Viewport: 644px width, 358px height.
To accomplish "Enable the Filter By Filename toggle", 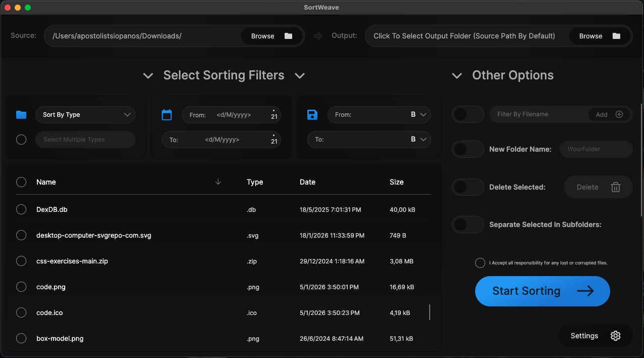I will coord(468,114).
